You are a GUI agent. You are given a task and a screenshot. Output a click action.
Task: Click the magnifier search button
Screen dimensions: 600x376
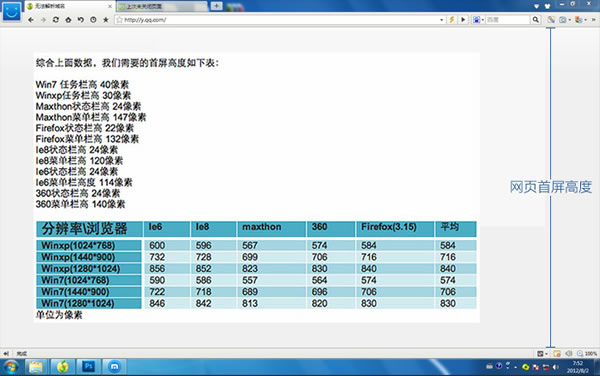pyautogui.click(x=536, y=20)
